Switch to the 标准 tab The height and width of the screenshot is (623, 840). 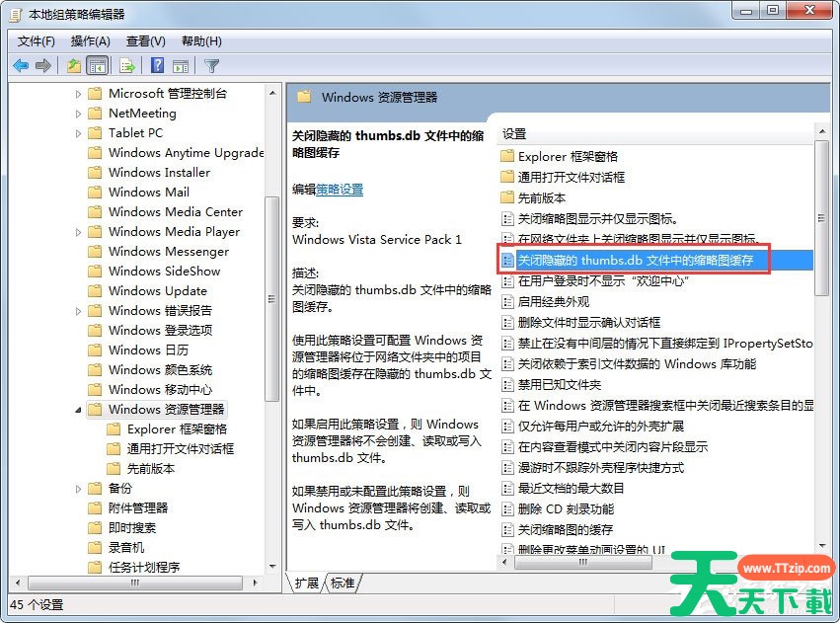(x=343, y=583)
